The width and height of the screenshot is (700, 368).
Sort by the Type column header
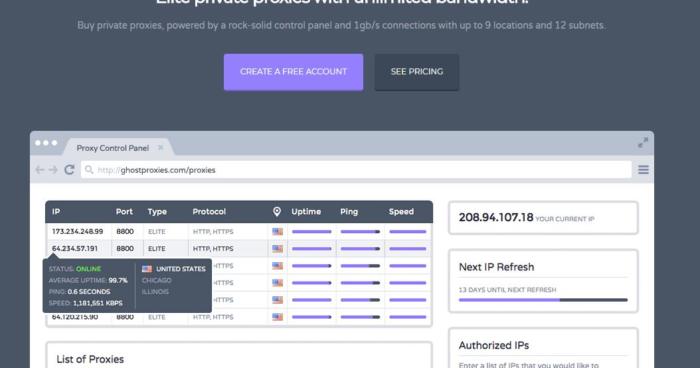(157, 212)
